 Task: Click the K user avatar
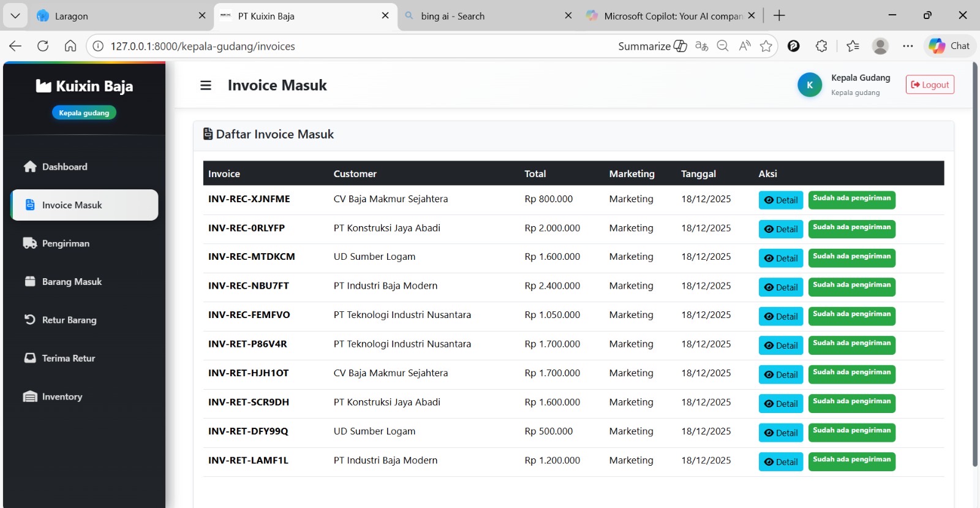point(810,85)
